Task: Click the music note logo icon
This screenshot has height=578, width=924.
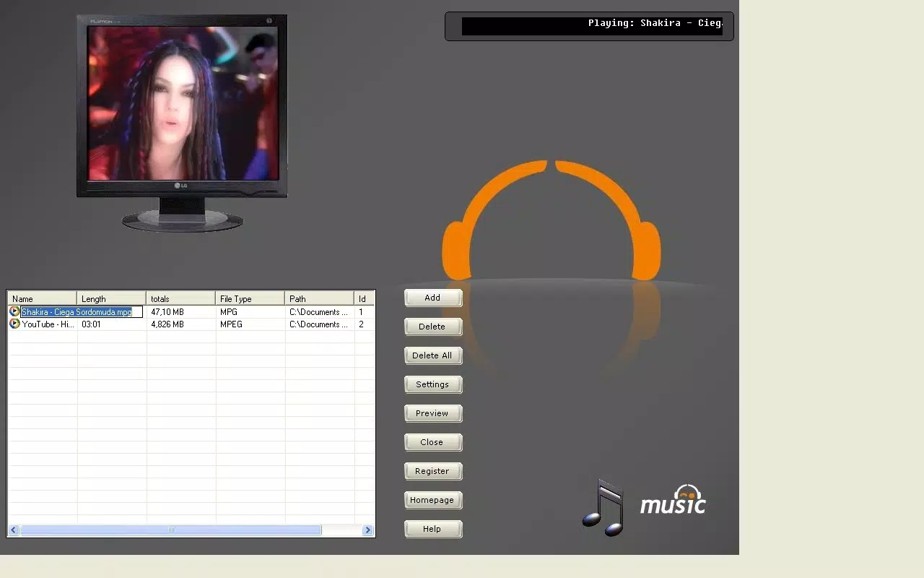Action: (x=603, y=507)
